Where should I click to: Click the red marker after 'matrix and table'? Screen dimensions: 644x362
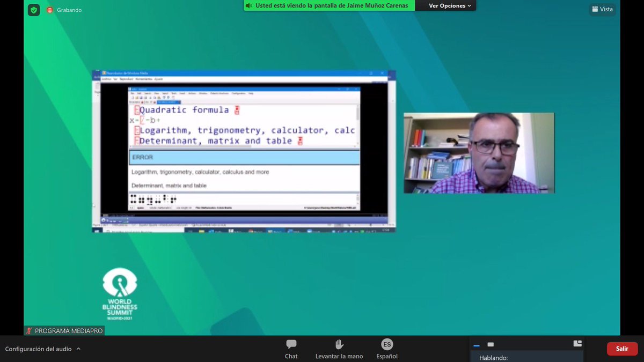coord(301,141)
